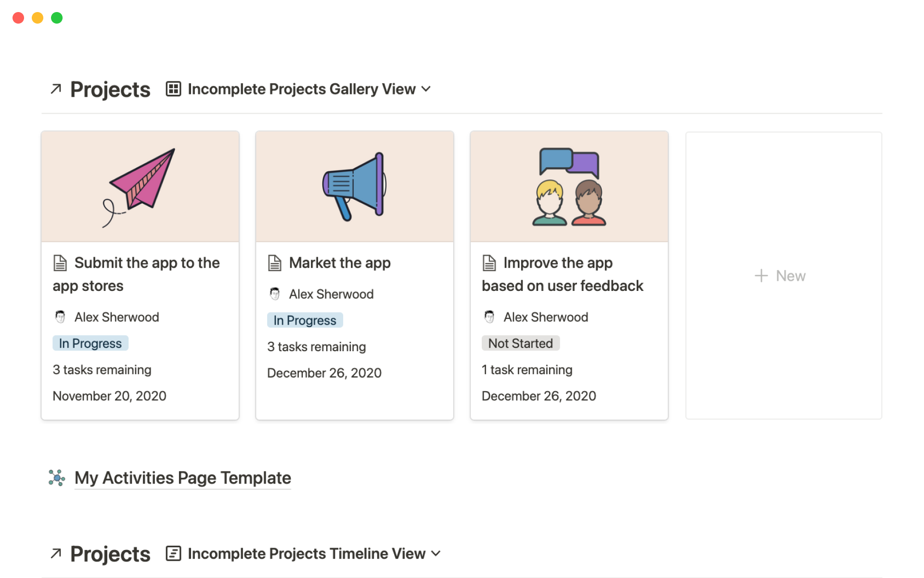Click Alex Sherwood avatar on Market the app card

tap(275, 294)
